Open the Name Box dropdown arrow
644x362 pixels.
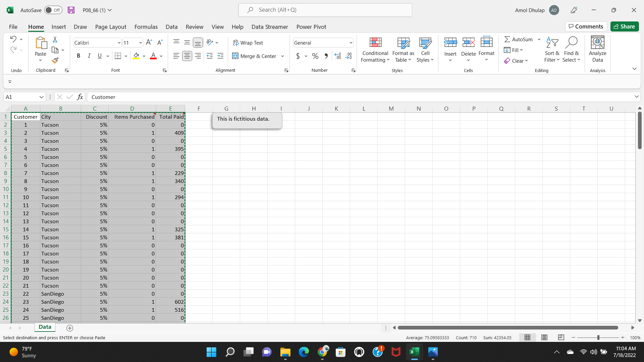[x=41, y=97]
